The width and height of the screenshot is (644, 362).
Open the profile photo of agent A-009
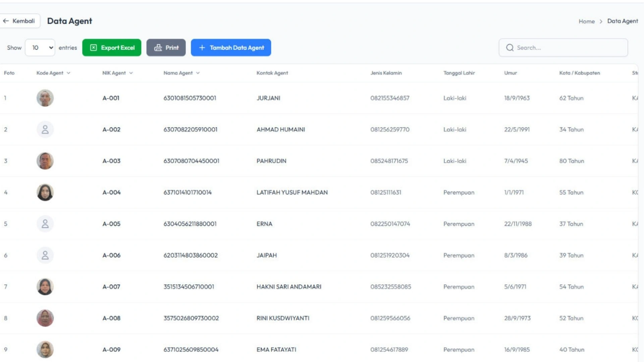[x=45, y=350]
